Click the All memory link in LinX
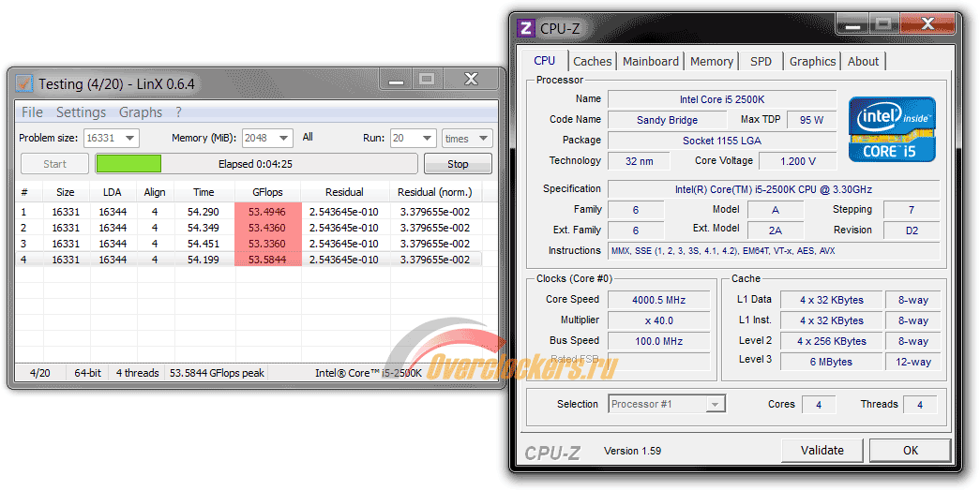 click(308, 137)
